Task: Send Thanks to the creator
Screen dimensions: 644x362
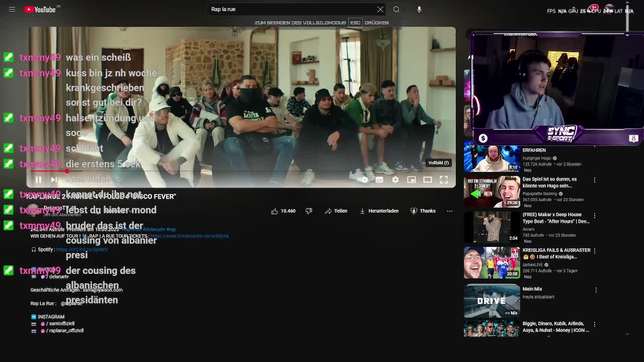Action: [x=423, y=211]
